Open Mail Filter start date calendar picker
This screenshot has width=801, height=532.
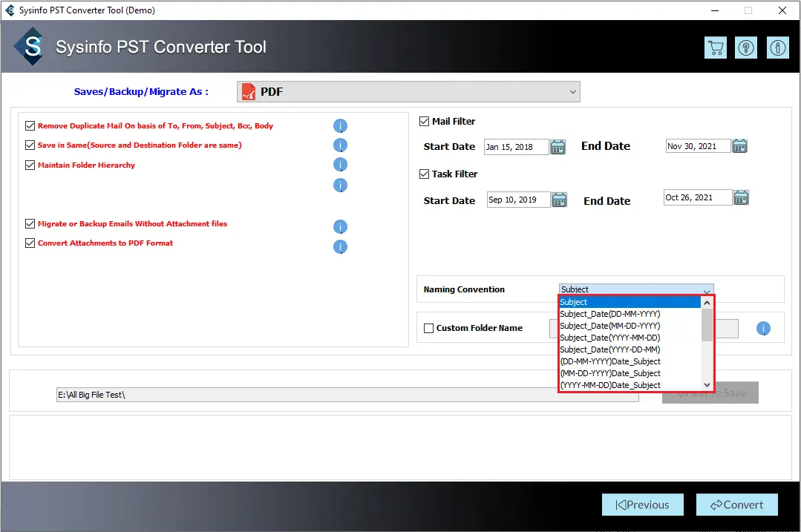[x=558, y=147]
